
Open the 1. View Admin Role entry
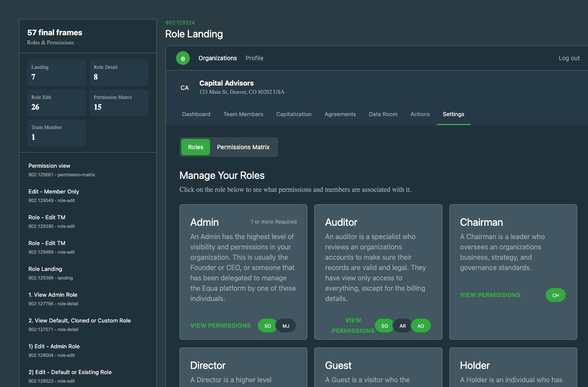(88, 299)
